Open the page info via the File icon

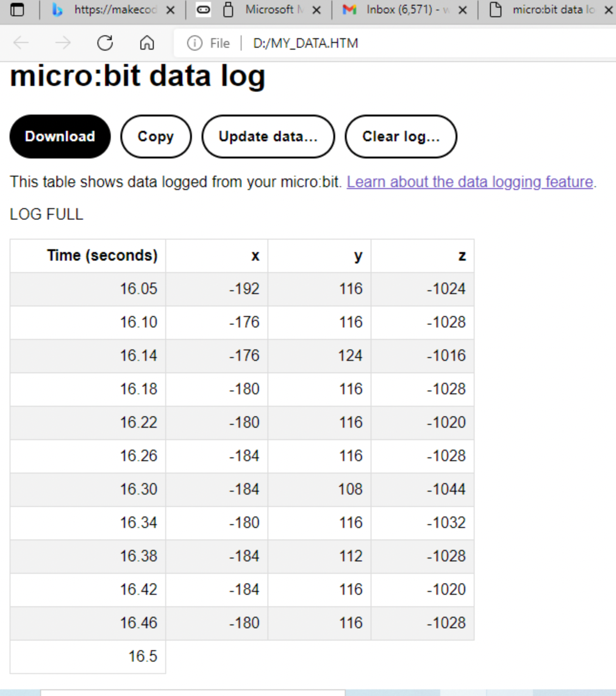point(194,43)
